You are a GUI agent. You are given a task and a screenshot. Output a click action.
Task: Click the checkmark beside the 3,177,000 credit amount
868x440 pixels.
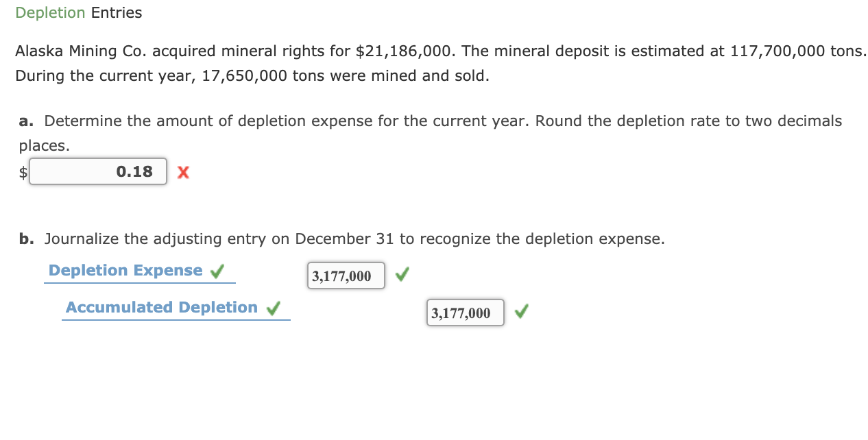(521, 312)
